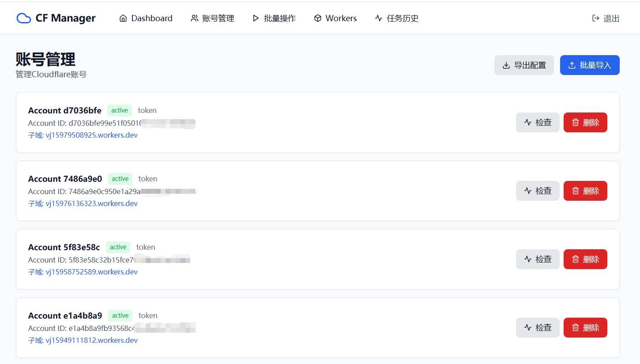The width and height of the screenshot is (640, 364).
Task: Click Account ID line starting d7036bfe99e51
Action: click(x=112, y=123)
